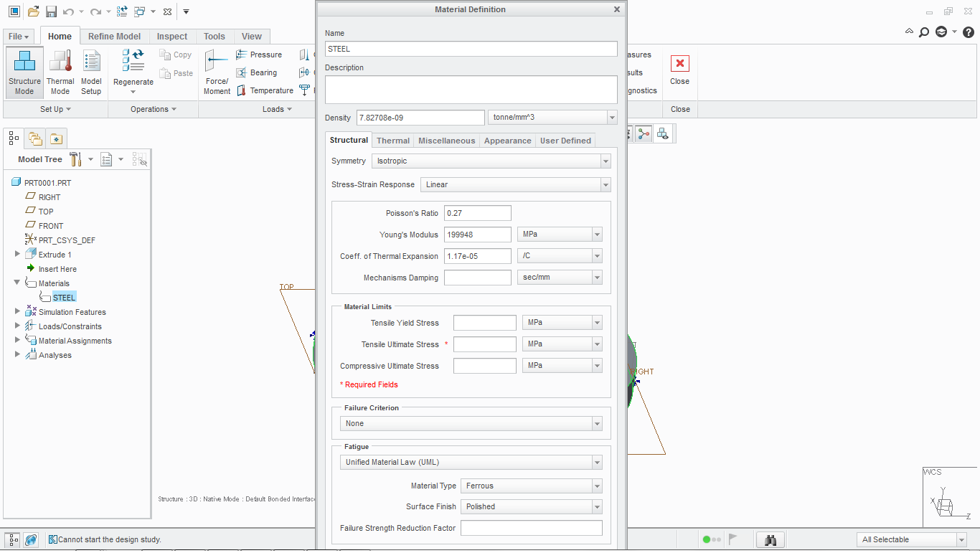This screenshot has height=553, width=980.
Task: Expand the Loads group menu
Action: tap(277, 109)
